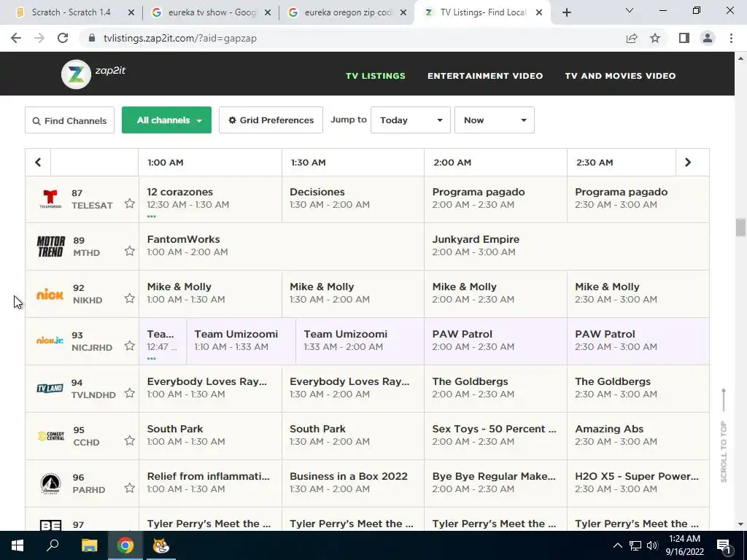Open File Explorer from the taskbar
The width and height of the screenshot is (747, 560).
pyautogui.click(x=89, y=545)
